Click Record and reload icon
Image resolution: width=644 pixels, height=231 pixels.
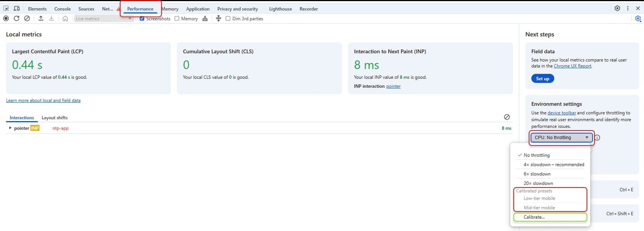pyautogui.click(x=17, y=18)
